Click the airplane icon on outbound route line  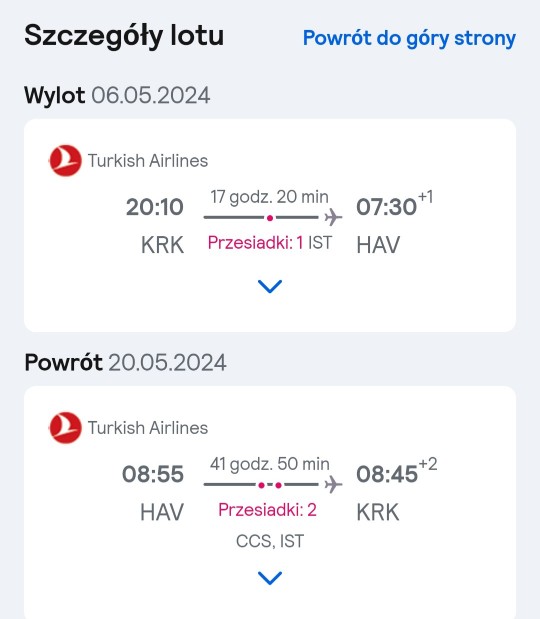click(x=333, y=217)
